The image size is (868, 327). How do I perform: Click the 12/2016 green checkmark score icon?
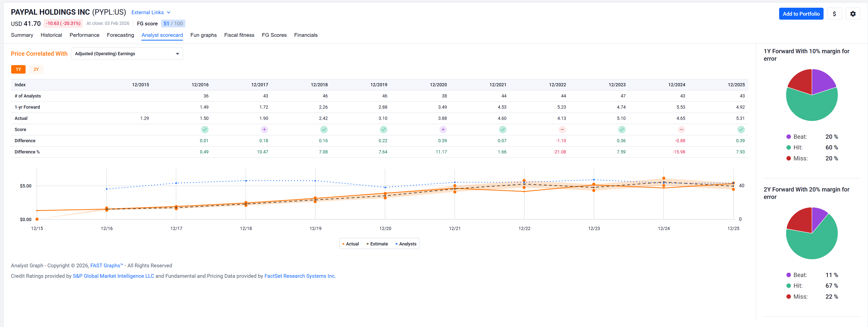click(205, 130)
